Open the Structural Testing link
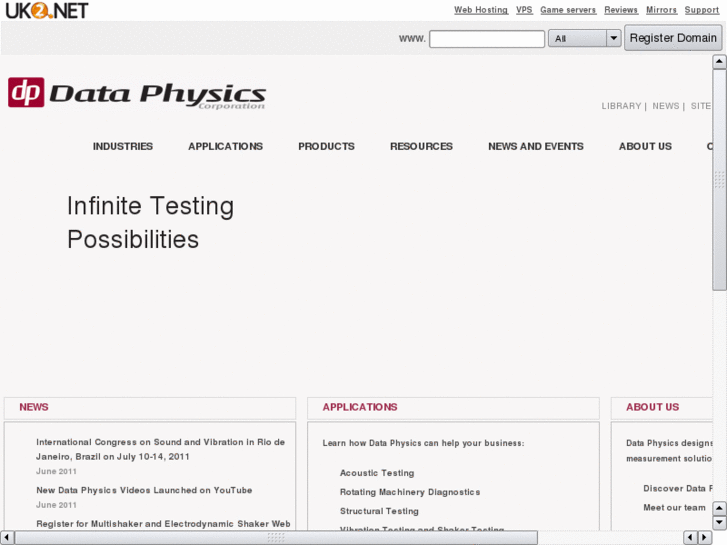This screenshot has width=727, height=545. coord(379,511)
